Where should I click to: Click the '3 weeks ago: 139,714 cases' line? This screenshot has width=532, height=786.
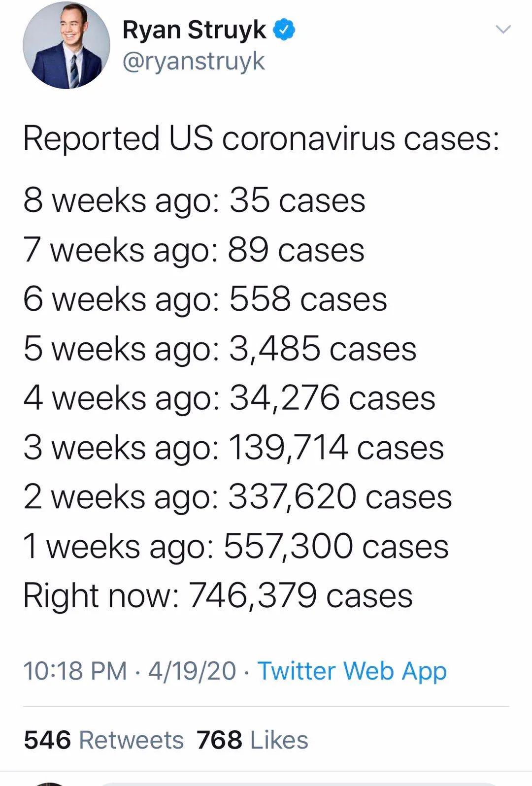[233, 448]
